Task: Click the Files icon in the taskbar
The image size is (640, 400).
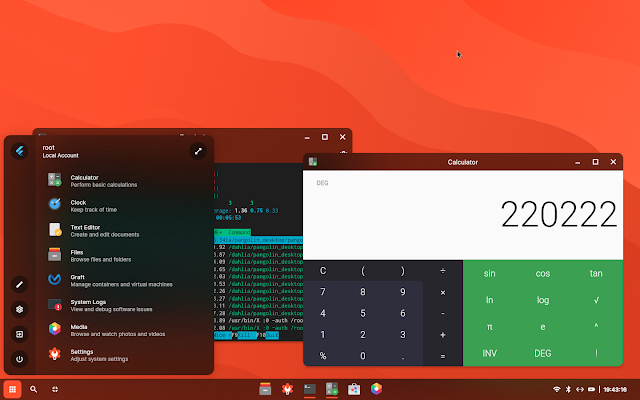Action: coord(265,389)
